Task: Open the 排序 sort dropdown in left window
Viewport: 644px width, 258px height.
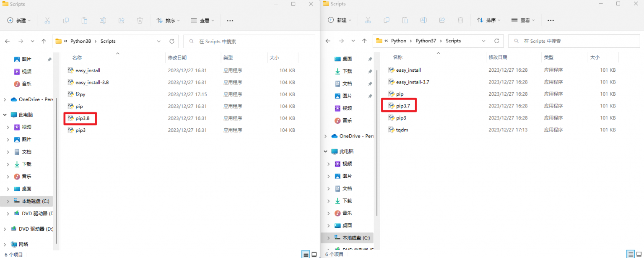Action: (x=168, y=20)
